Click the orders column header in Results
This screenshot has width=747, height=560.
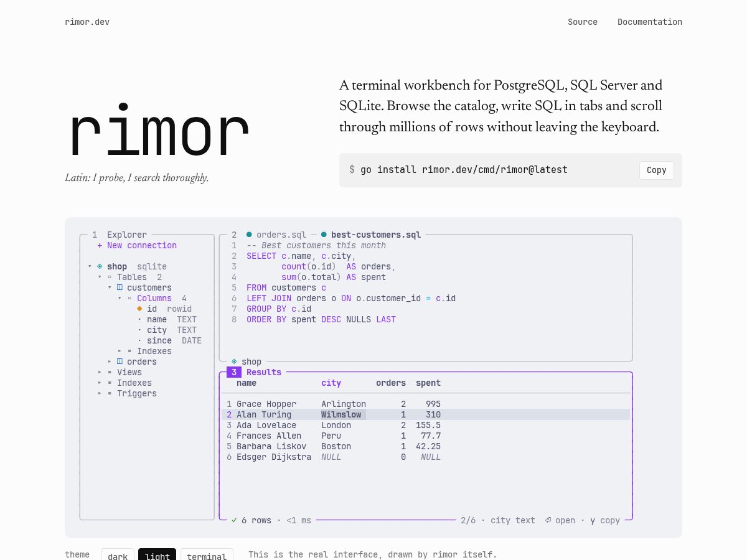point(391,383)
